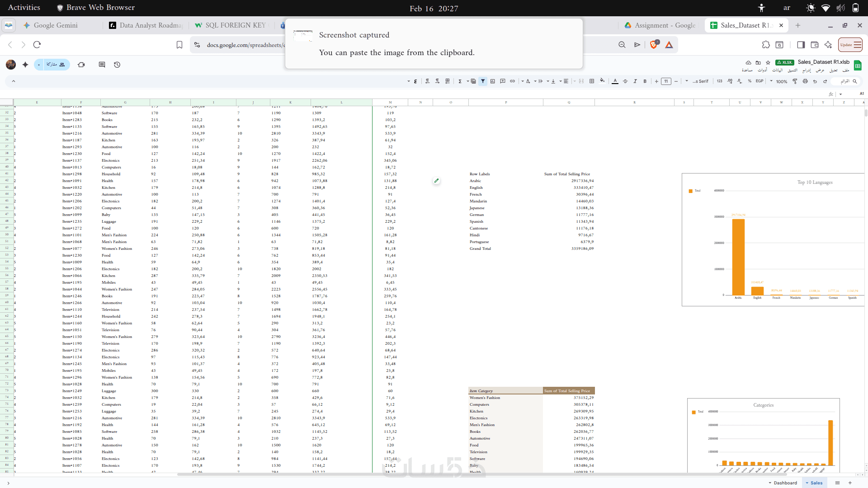Click the active filter toolbar icon
Screen dimensions: 868x488
483,81
